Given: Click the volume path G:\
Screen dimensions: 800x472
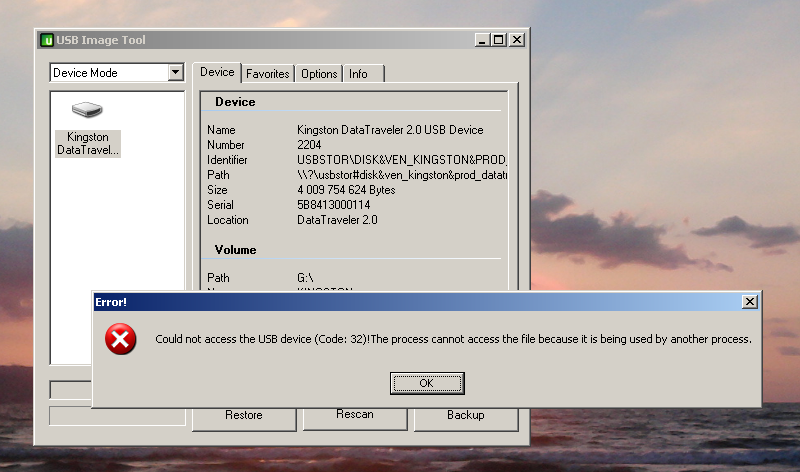Looking at the screenshot, I should click(305, 278).
